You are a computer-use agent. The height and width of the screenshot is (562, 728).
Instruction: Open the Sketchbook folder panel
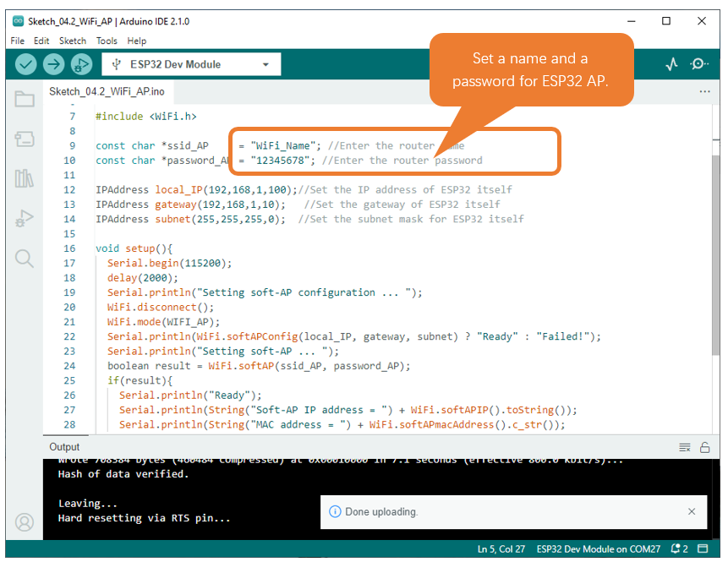(x=25, y=98)
